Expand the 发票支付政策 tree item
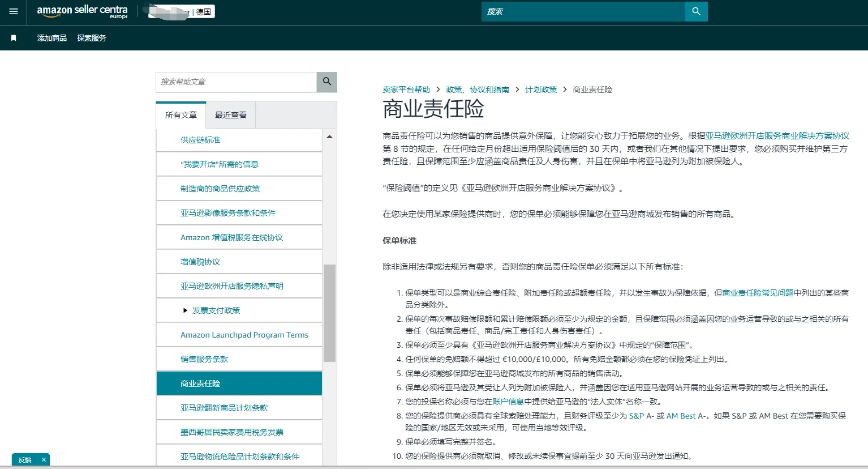 pyautogui.click(x=185, y=310)
